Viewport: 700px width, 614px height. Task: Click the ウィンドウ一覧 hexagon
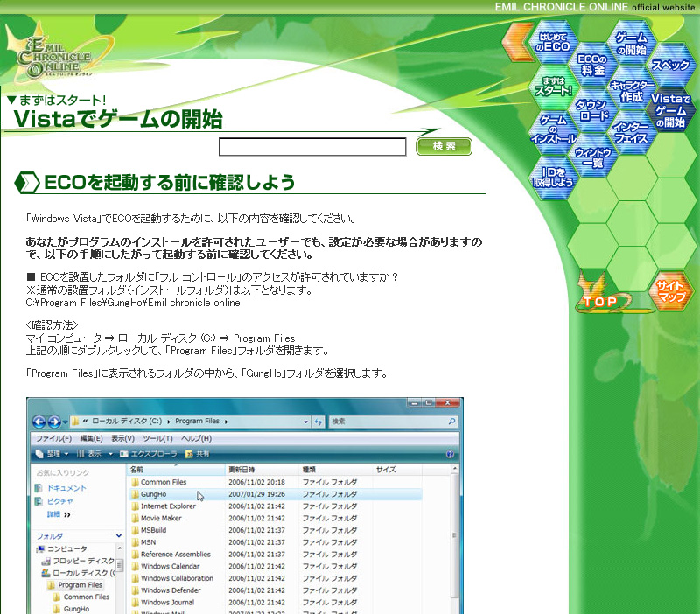592,156
